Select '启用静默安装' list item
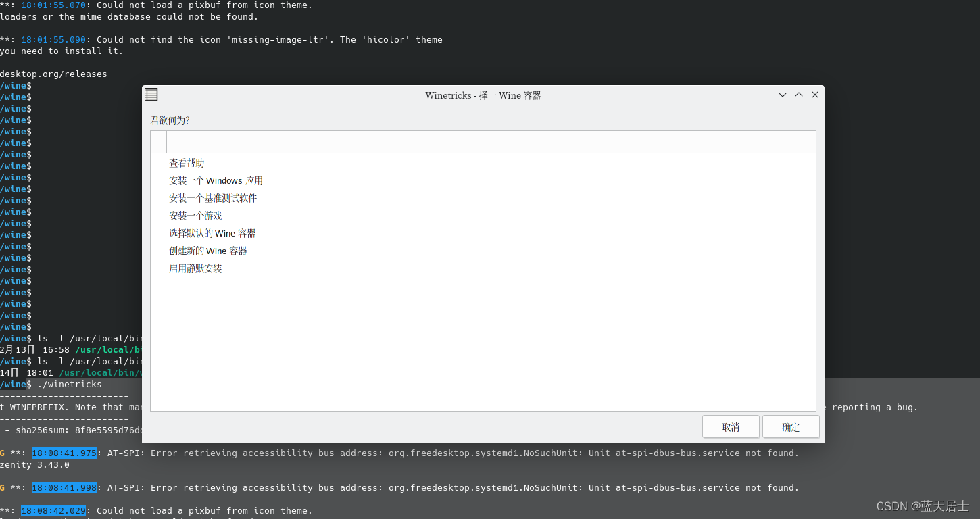980x519 pixels. tap(483, 268)
